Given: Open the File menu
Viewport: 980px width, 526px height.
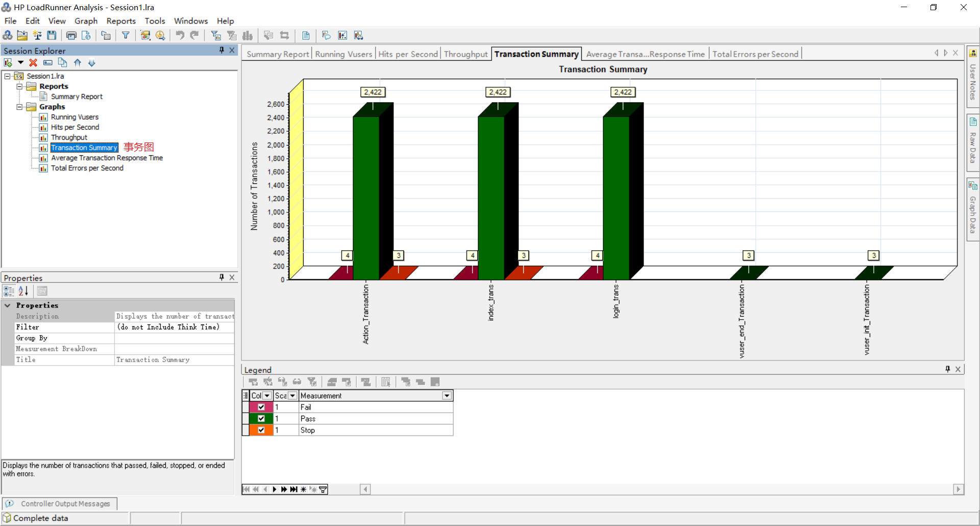Looking at the screenshot, I should pyautogui.click(x=10, y=21).
